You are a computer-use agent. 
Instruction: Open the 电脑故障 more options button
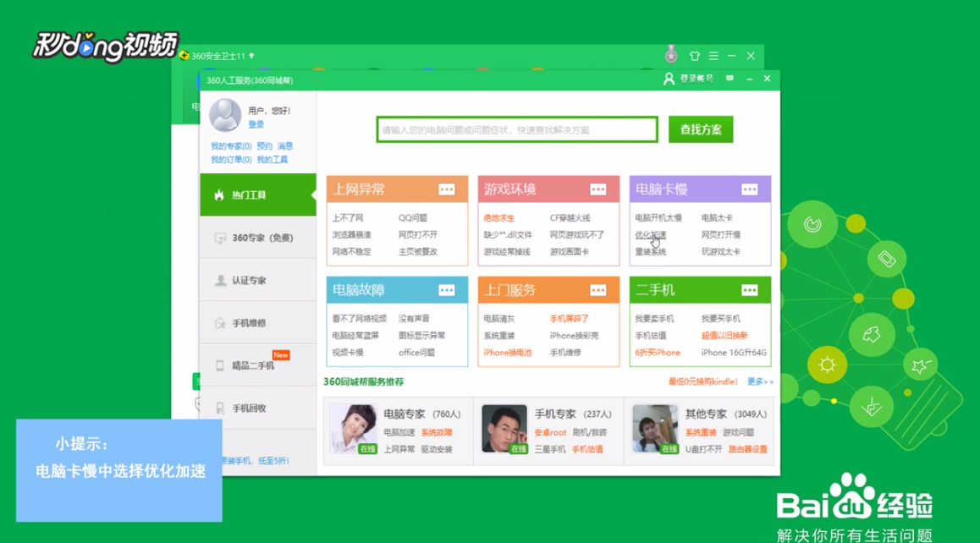[446, 290]
